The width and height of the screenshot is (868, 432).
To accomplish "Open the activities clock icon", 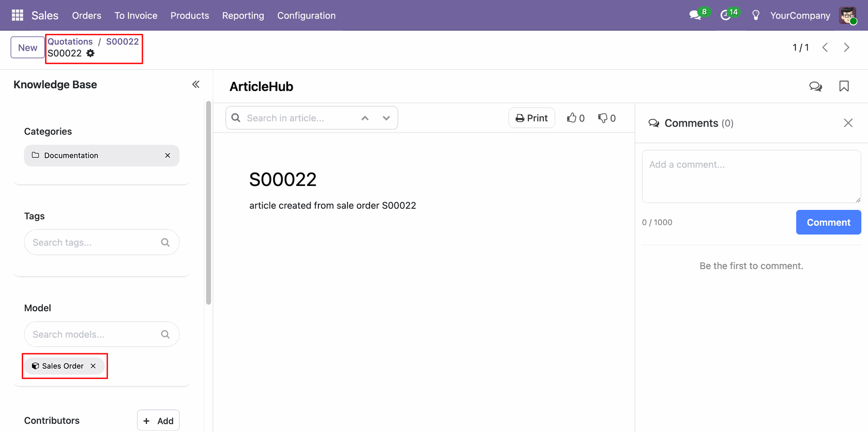I will coord(726,15).
